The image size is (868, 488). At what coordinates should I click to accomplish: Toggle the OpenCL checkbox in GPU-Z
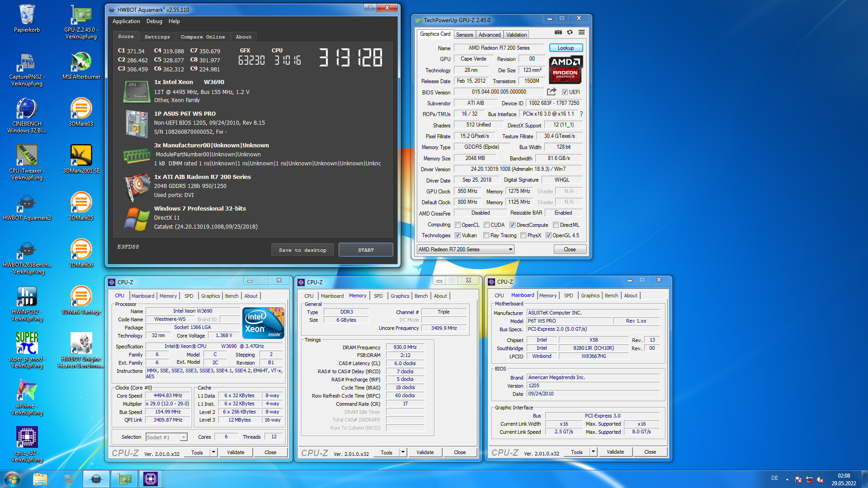pyautogui.click(x=458, y=225)
